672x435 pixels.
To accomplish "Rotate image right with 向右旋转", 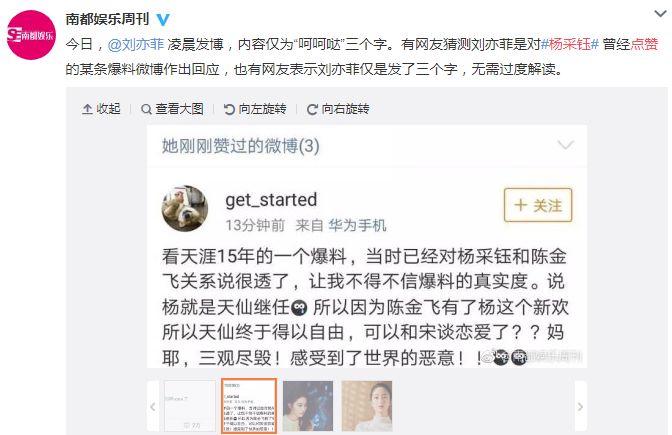I will click(338, 109).
